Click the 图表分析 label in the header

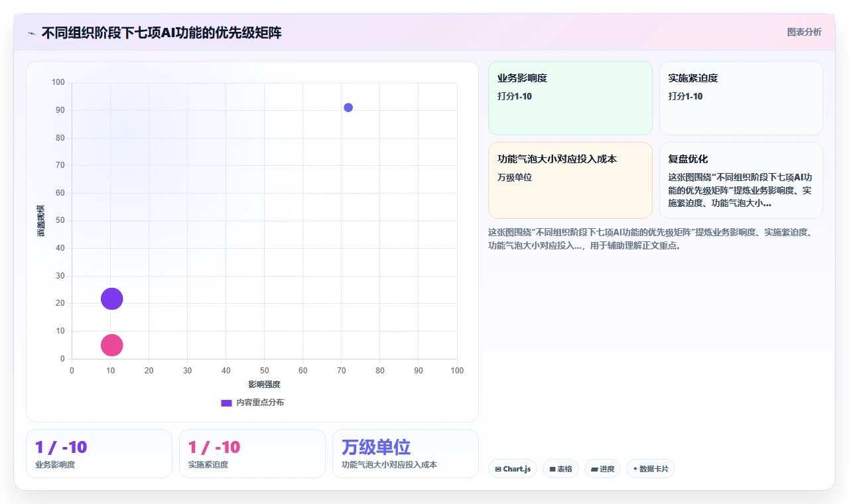[804, 32]
